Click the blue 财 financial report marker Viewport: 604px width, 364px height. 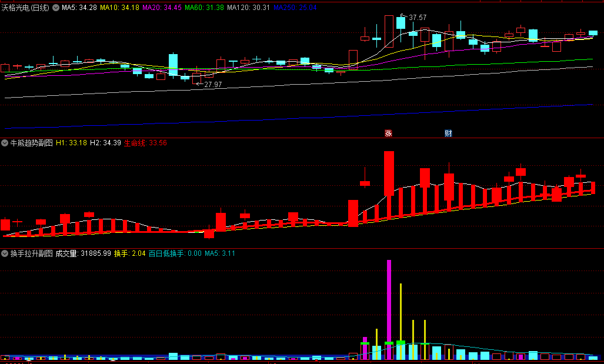click(448, 133)
